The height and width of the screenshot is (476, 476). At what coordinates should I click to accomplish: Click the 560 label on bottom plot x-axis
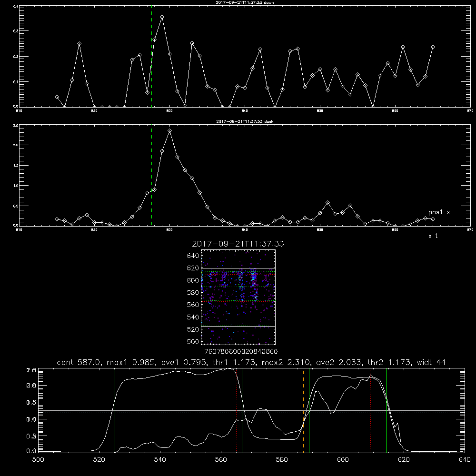[221, 460]
